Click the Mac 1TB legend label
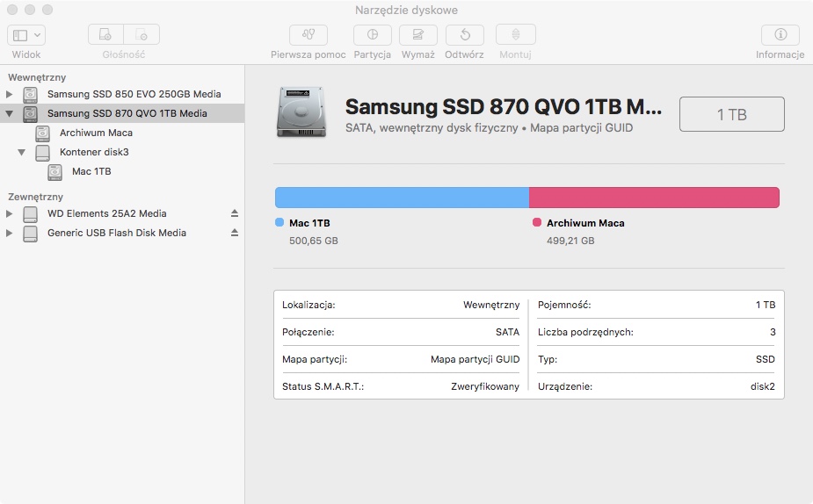This screenshot has height=504, width=813. tap(309, 223)
